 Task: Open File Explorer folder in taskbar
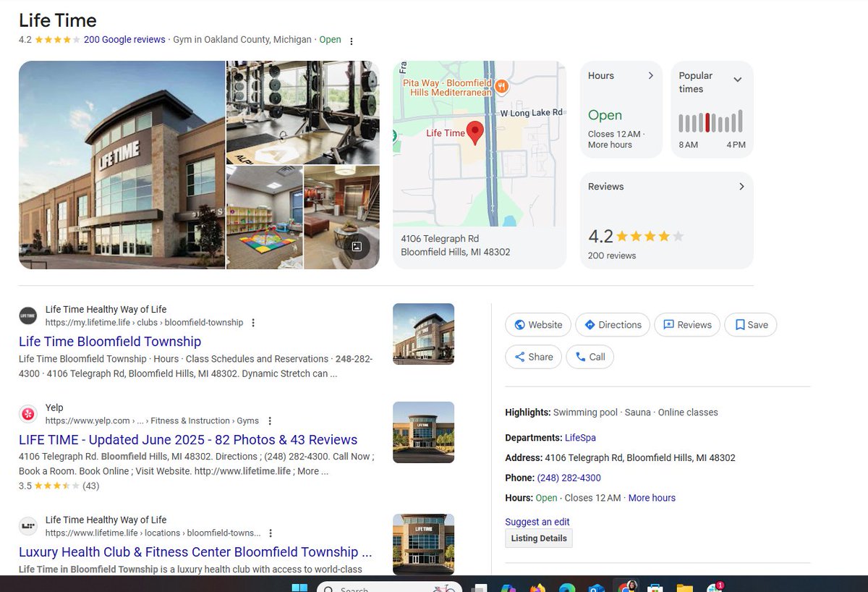pos(684,588)
